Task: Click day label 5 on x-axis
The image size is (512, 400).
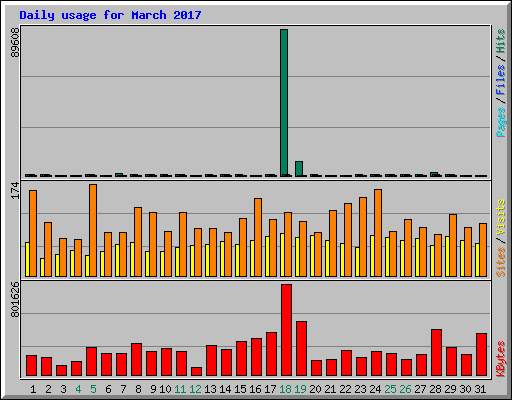Action: (93, 389)
